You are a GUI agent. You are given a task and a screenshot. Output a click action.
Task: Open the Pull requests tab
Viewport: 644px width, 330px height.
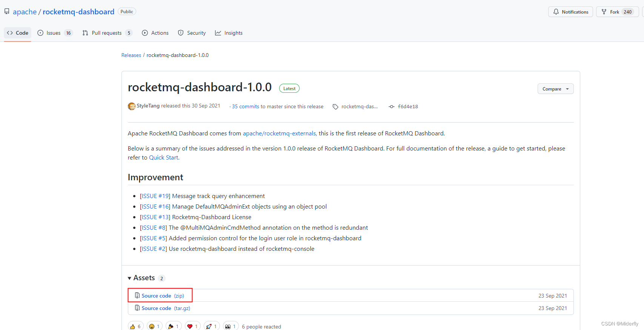tap(107, 33)
